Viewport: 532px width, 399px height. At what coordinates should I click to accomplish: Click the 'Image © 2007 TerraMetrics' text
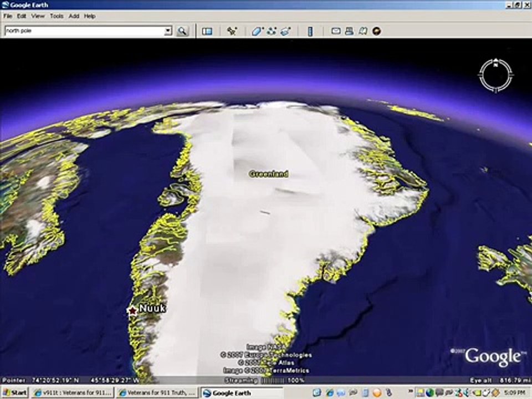click(x=266, y=371)
